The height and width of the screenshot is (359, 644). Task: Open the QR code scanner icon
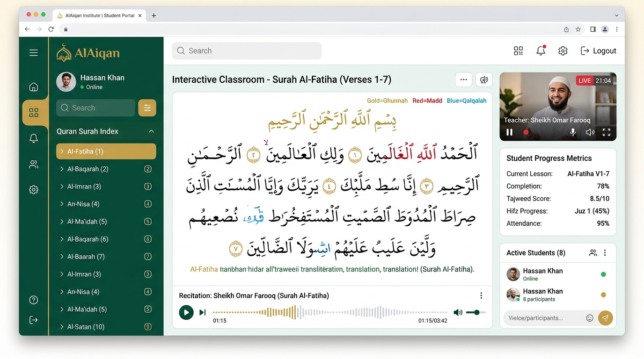point(518,51)
